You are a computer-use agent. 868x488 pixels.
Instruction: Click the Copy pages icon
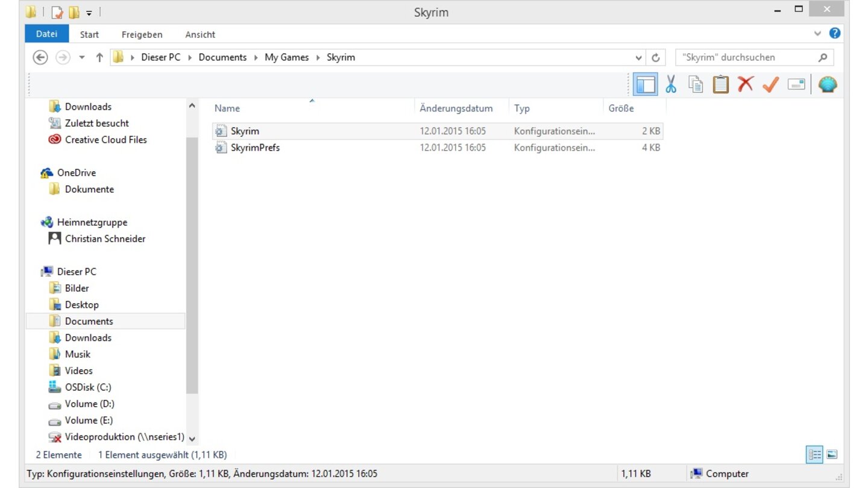point(696,84)
